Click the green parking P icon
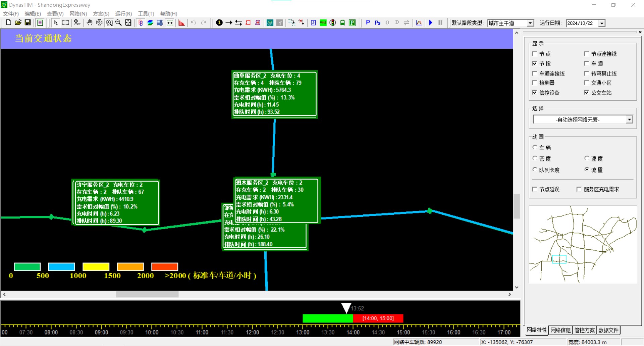The image size is (644, 346). pyautogui.click(x=352, y=23)
